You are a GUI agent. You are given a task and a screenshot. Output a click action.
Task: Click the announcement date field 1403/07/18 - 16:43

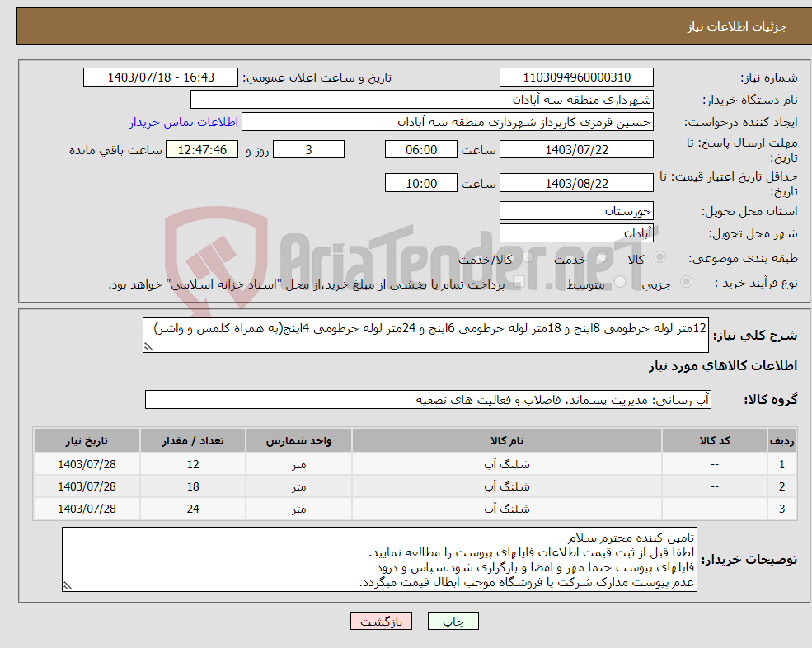(161, 77)
